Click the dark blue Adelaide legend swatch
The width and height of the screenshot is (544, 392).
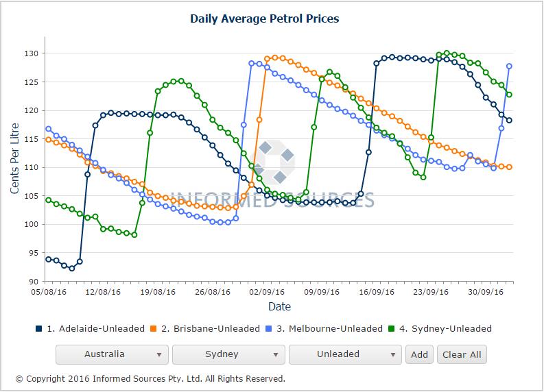click(x=39, y=328)
